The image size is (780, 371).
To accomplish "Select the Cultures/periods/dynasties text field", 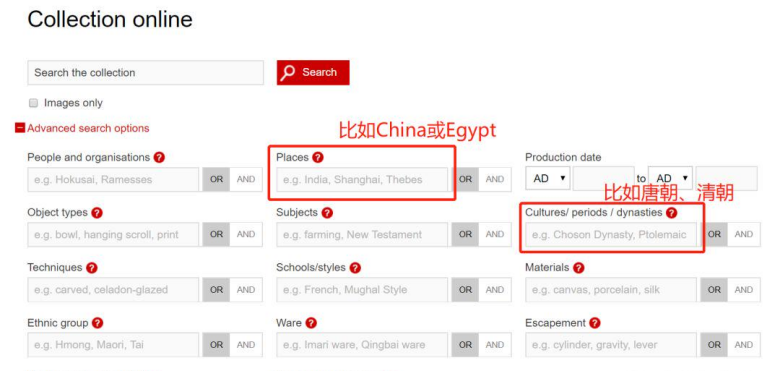I will 611,235.
